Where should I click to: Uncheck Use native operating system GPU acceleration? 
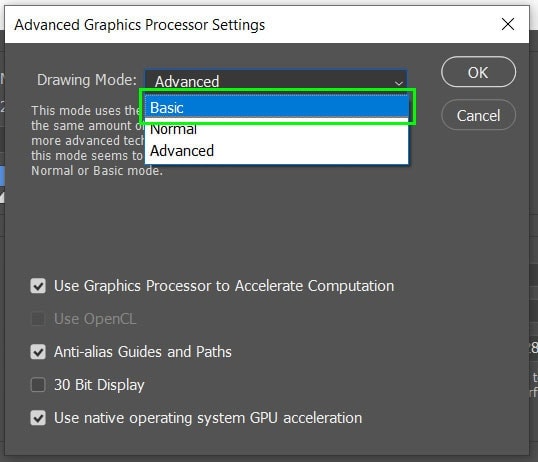(x=38, y=418)
